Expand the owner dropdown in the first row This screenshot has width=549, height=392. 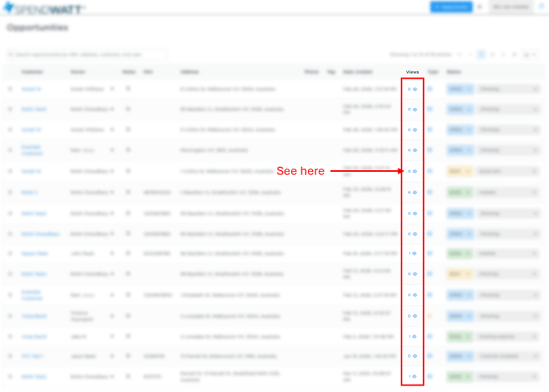point(112,89)
